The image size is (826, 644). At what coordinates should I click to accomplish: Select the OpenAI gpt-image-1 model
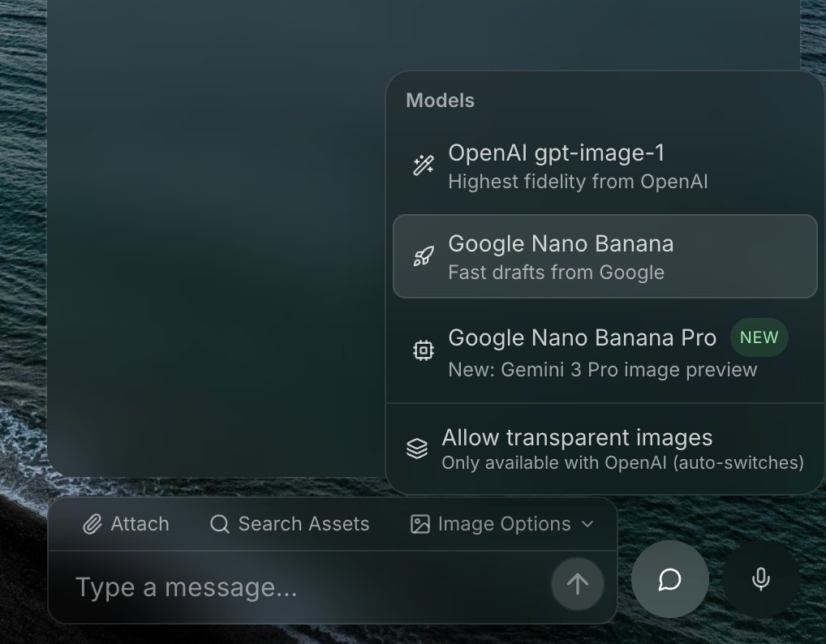[x=605, y=166]
